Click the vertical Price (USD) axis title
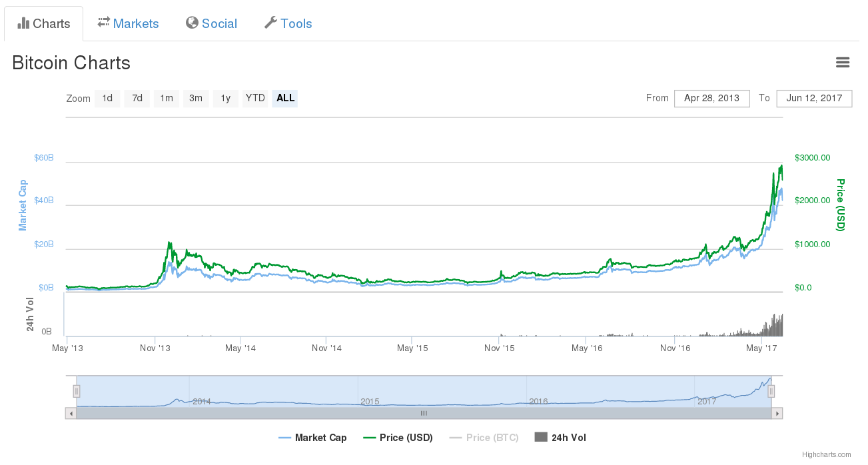 (840, 205)
